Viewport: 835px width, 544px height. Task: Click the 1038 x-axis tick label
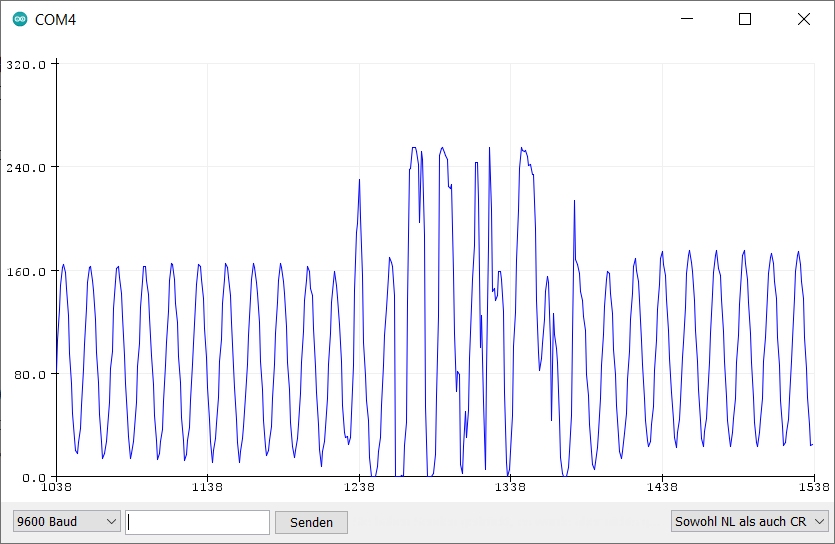point(56,489)
